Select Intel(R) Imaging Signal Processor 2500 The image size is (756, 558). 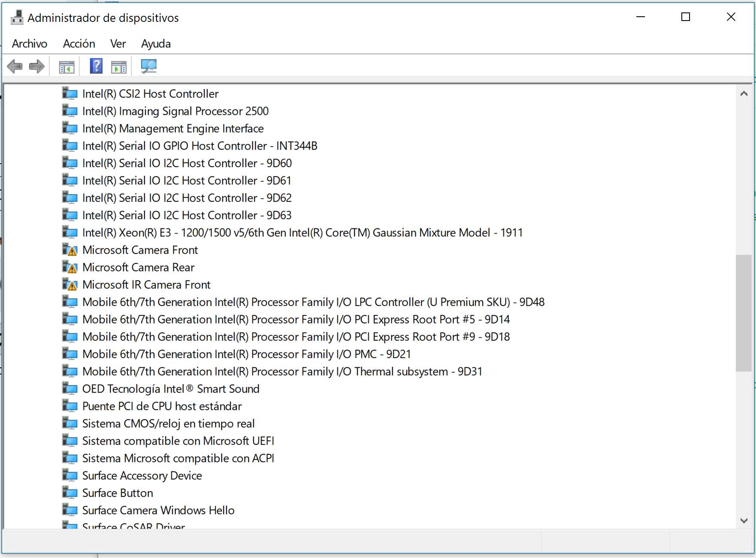coord(175,111)
